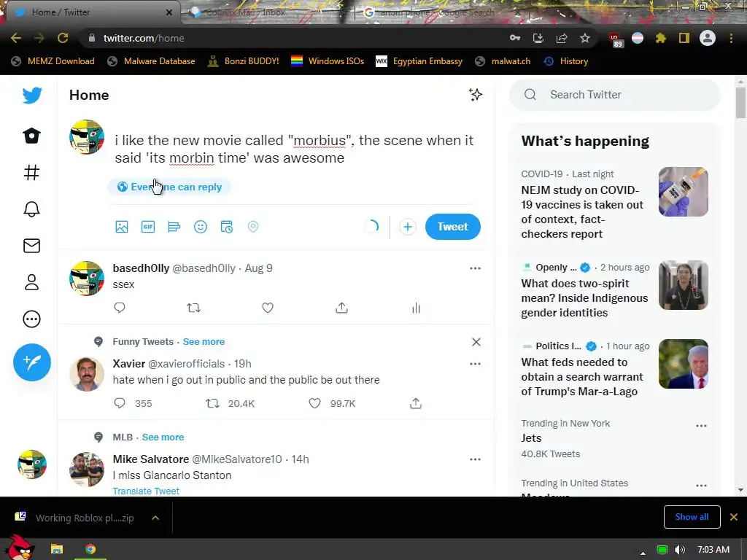The image size is (747, 560).
Task: Open more options on Mike Salvatore's tweet
Action: tap(475, 459)
